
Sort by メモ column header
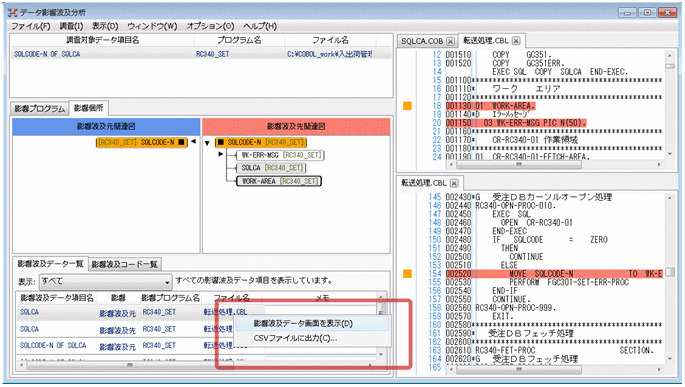tap(322, 298)
